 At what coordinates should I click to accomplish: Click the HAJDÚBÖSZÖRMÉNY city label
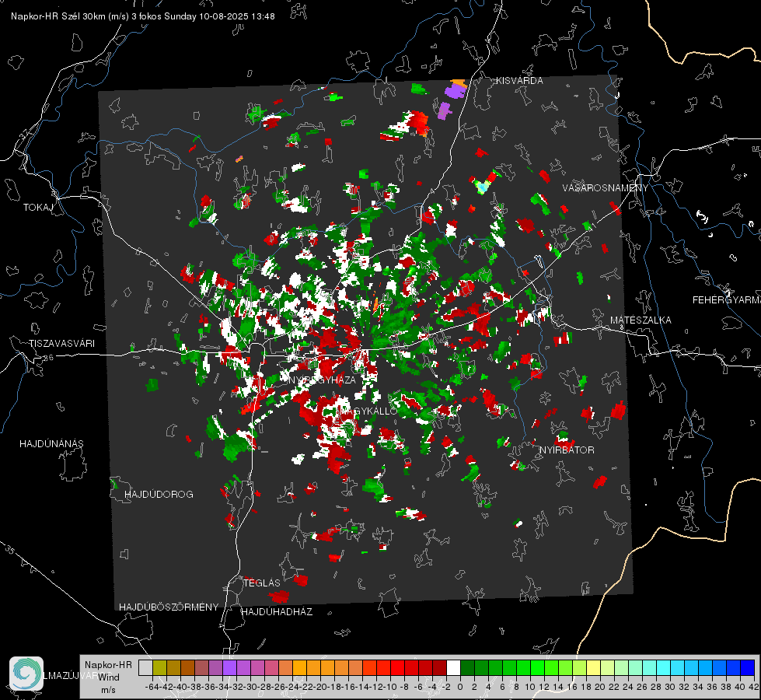[169, 607]
